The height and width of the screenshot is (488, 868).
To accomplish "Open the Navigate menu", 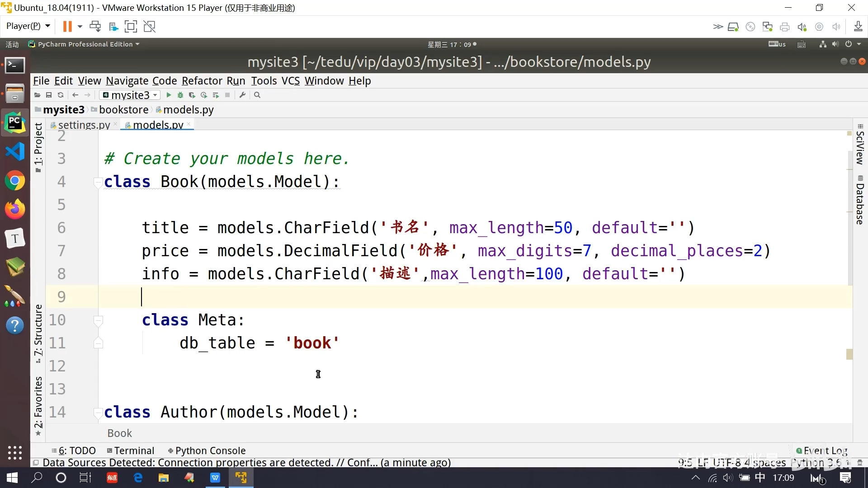I will tap(127, 81).
